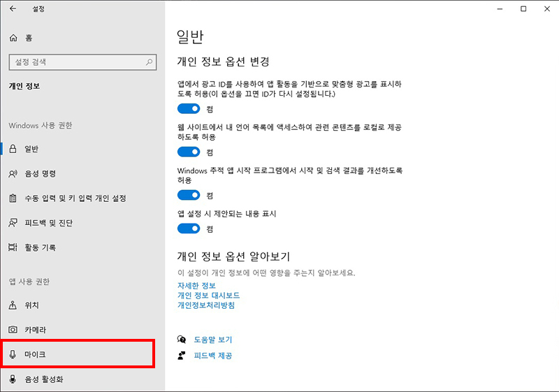This screenshot has height=392, width=559.
Task: Go back with the arrow button
Action: point(13,8)
